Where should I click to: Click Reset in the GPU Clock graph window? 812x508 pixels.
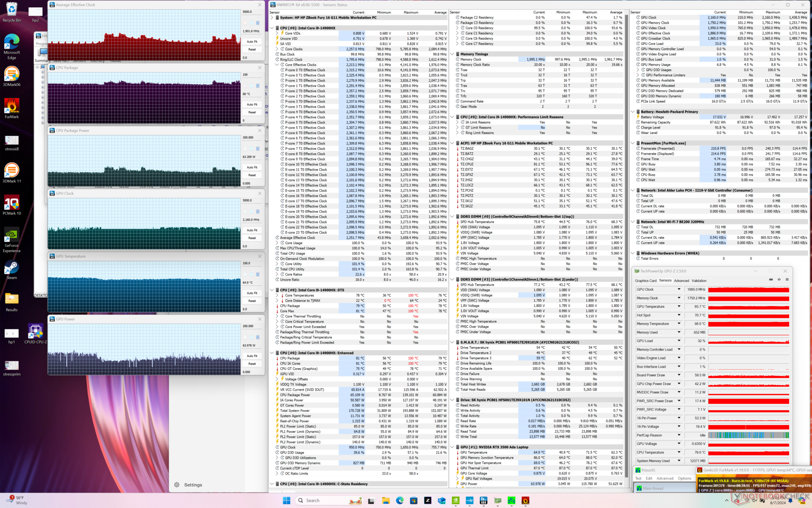[252, 238]
